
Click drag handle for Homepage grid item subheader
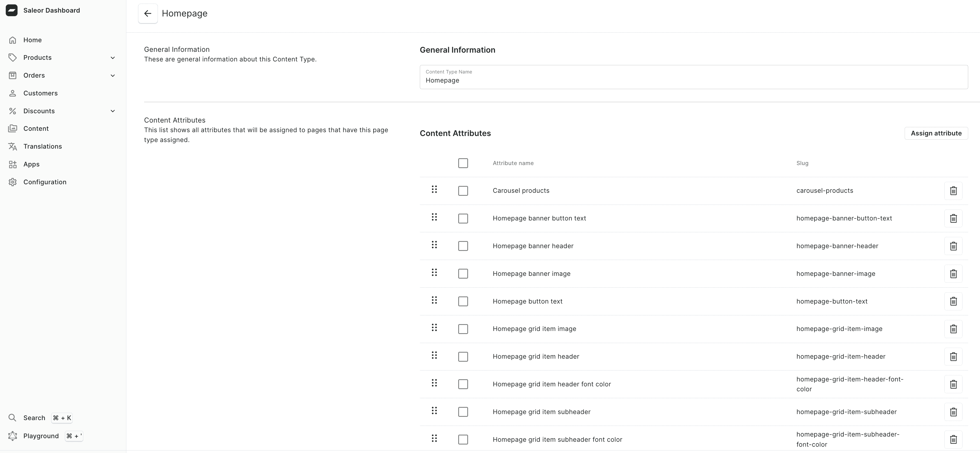[434, 410]
